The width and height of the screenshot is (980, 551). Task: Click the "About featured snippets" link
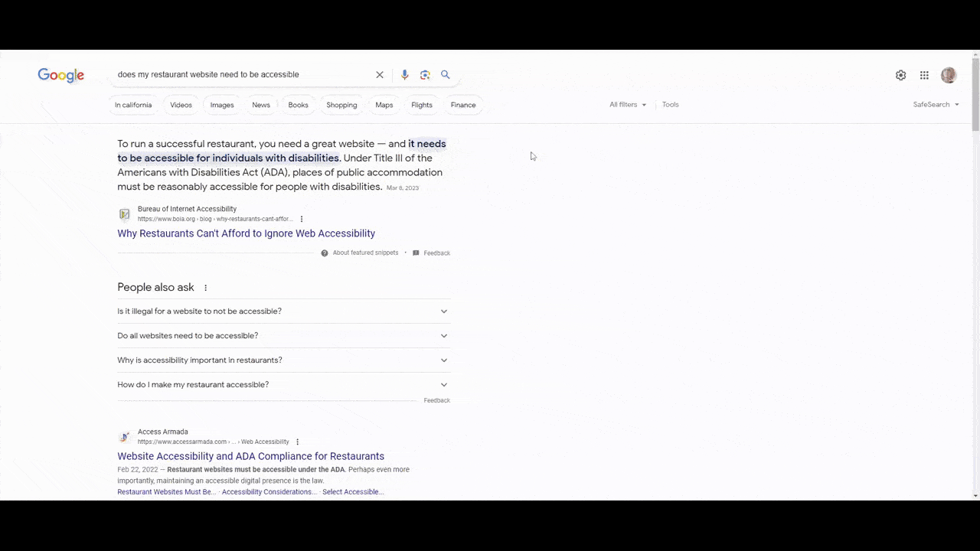click(365, 253)
